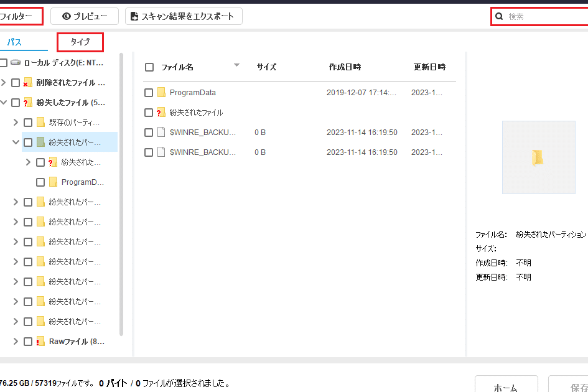
Task: Click the folder preview thumbnail
Action: click(538, 157)
